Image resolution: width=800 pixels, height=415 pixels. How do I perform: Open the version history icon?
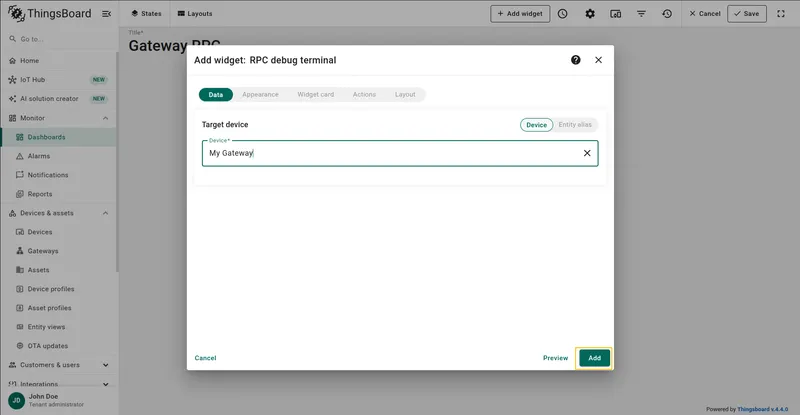667,14
